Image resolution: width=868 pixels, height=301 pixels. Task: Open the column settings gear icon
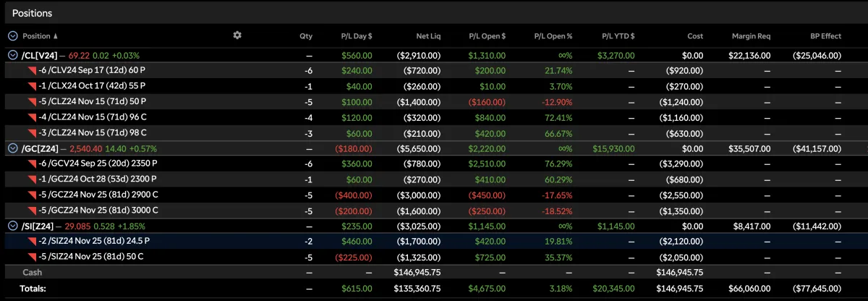point(237,35)
